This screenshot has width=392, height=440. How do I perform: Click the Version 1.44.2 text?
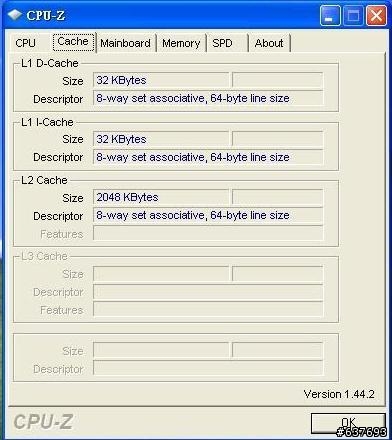(x=339, y=394)
